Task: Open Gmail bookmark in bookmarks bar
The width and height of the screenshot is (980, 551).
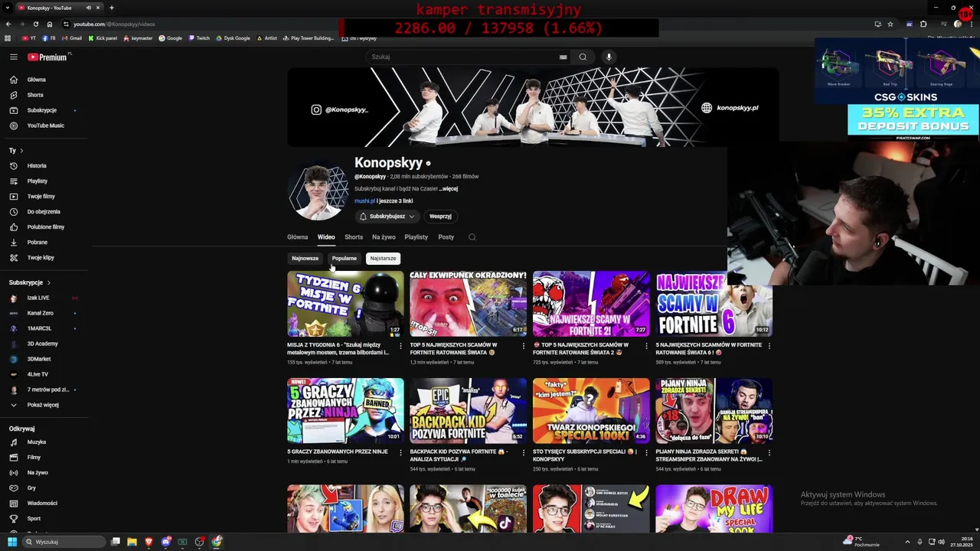Action: point(70,38)
